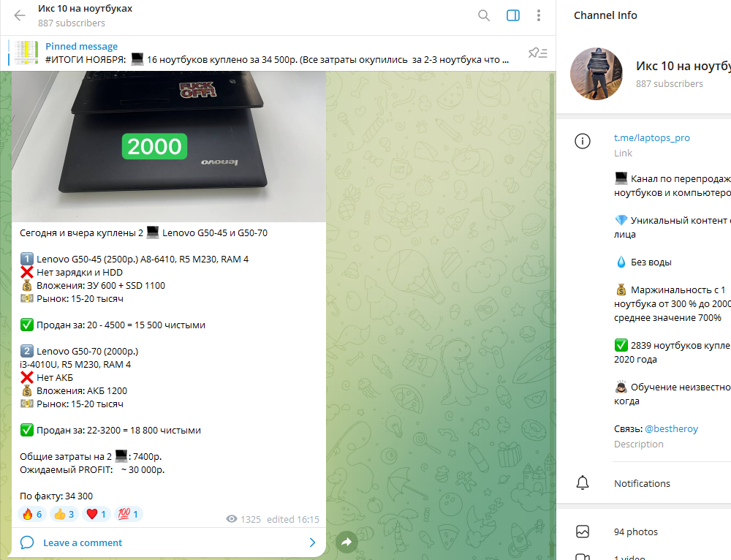The image size is (731, 560).
Task: Toggle the thumbs-up reaction with count 3
Action: (x=64, y=514)
